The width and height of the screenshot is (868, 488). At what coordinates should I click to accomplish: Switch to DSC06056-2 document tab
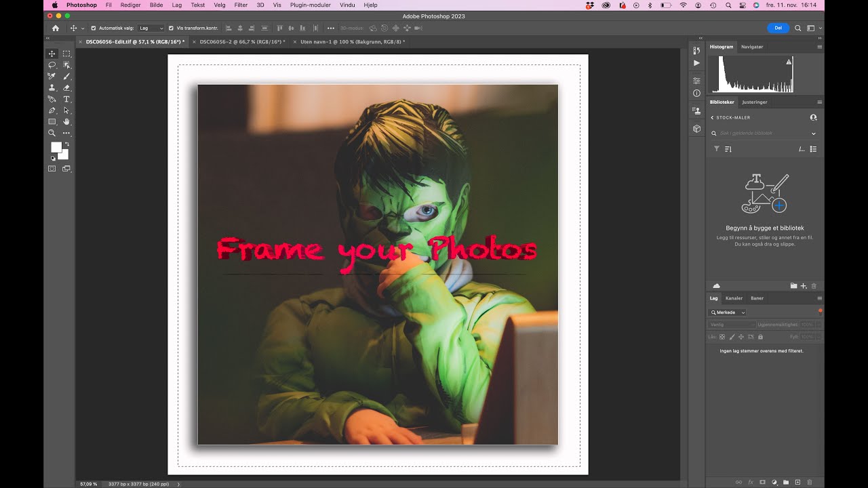(x=242, y=42)
